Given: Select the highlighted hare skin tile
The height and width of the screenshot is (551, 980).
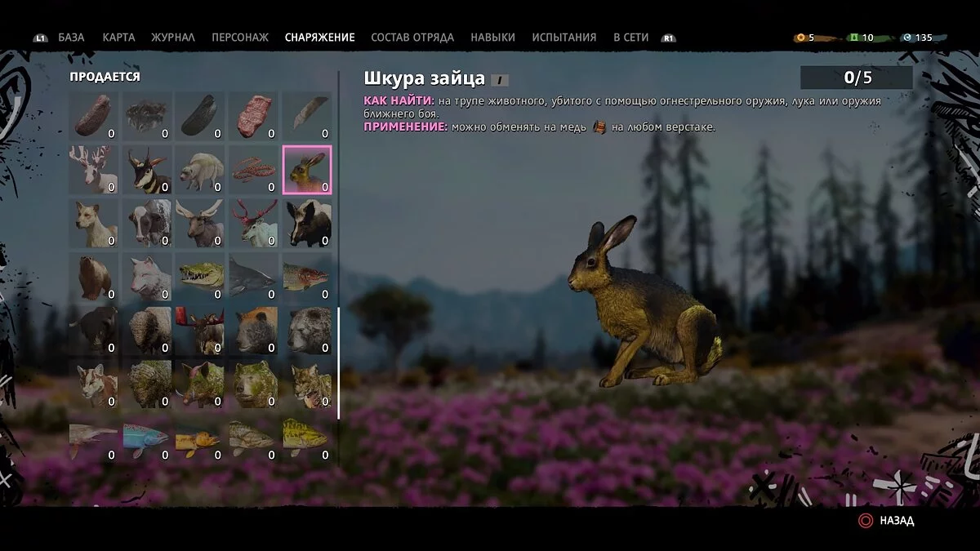Looking at the screenshot, I should [x=307, y=170].
